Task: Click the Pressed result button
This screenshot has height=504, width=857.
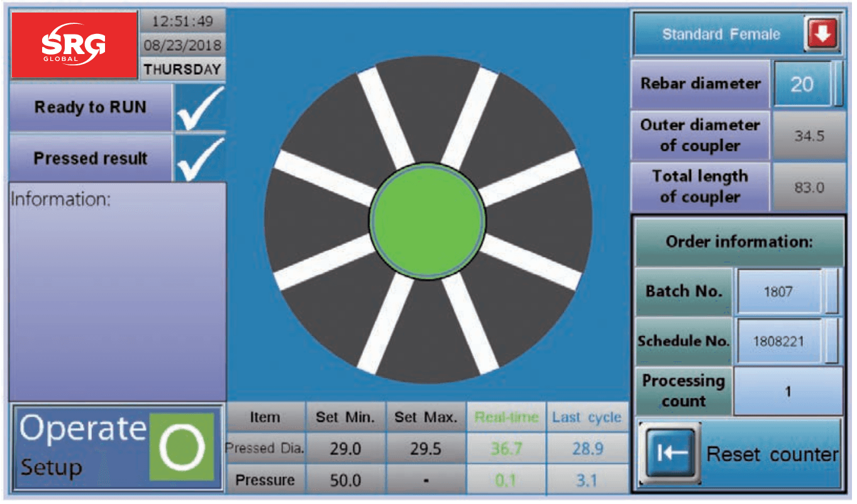Action: point(91,158)
